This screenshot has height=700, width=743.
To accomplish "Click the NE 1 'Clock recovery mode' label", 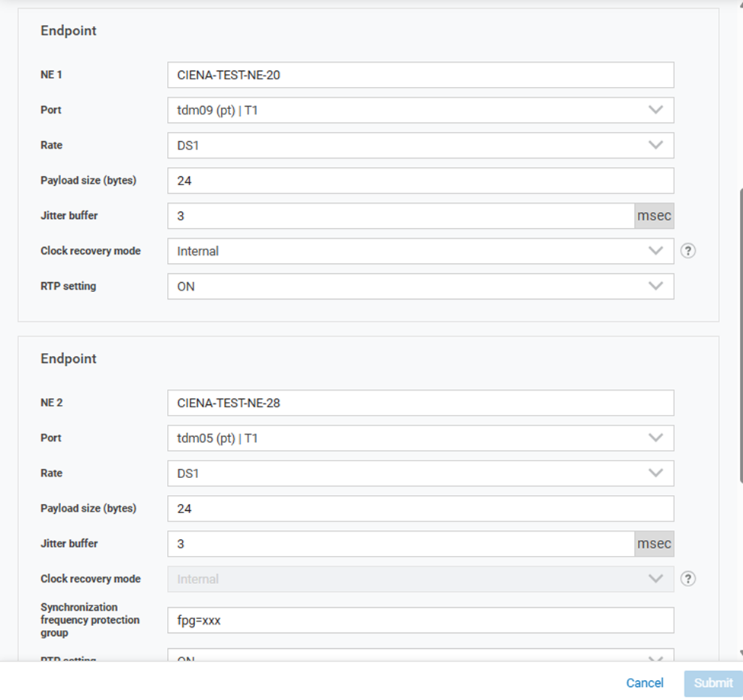I will point(91,251).
